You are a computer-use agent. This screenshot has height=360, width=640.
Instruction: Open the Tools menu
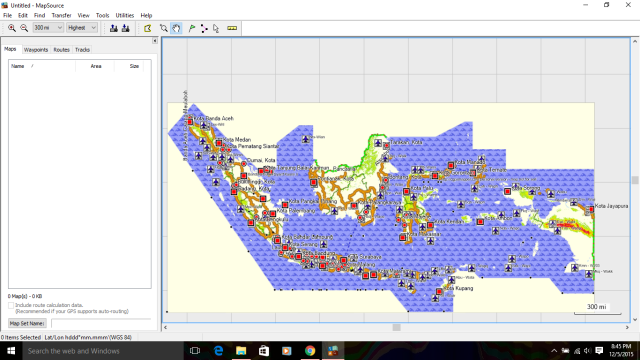tap(102, 15)
